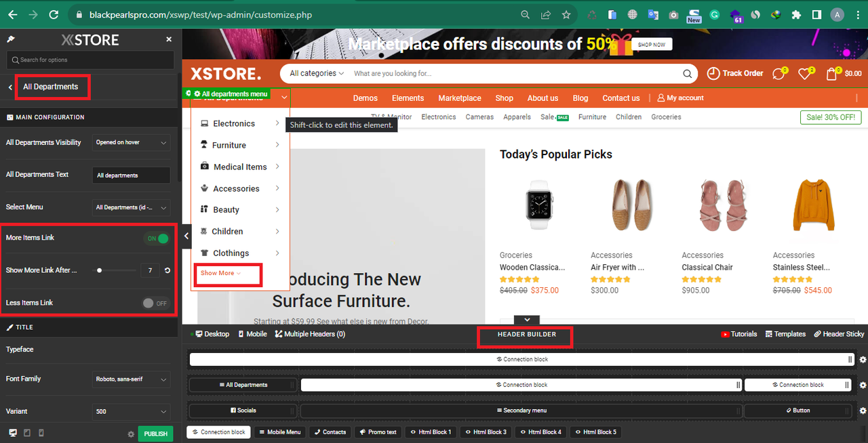Expand the Medical Items submenu arrow
This screenshot has width=868, height=443.
click(277, 167)
